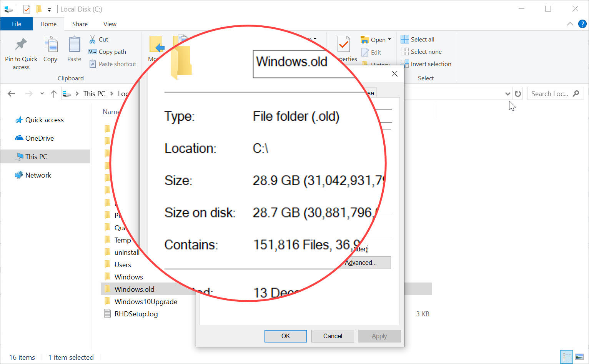Viewport: 589px width, 364px height.
Task: Expand the Open button dropdown arrow
Action: point(389,40)
